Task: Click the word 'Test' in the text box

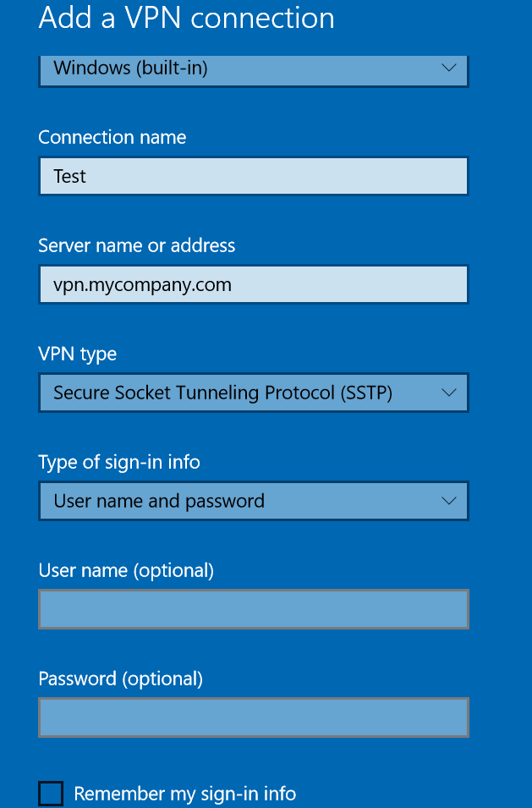Action: (69, 176)
